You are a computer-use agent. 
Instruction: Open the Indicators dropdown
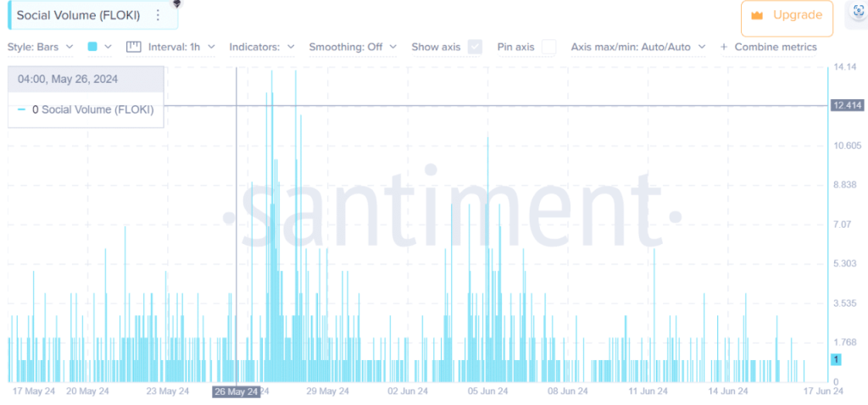pyautogui.click(x=262, y=47)
